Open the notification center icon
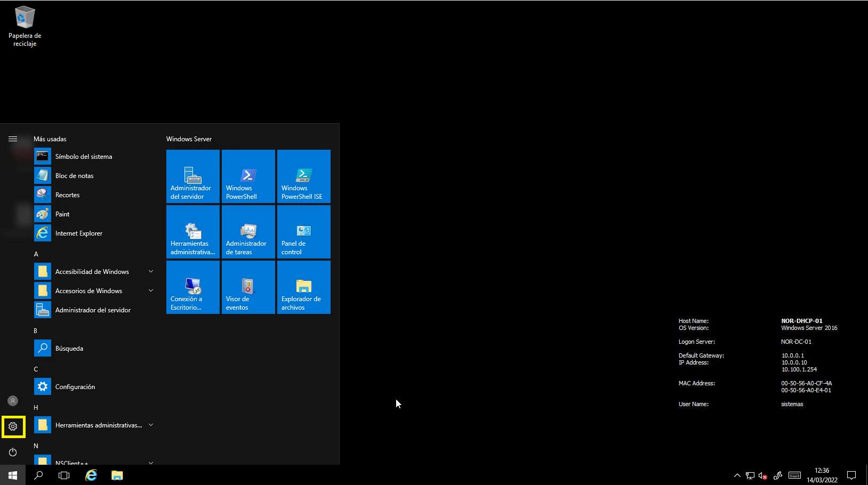The image size is (868, 485). point(851,475)
